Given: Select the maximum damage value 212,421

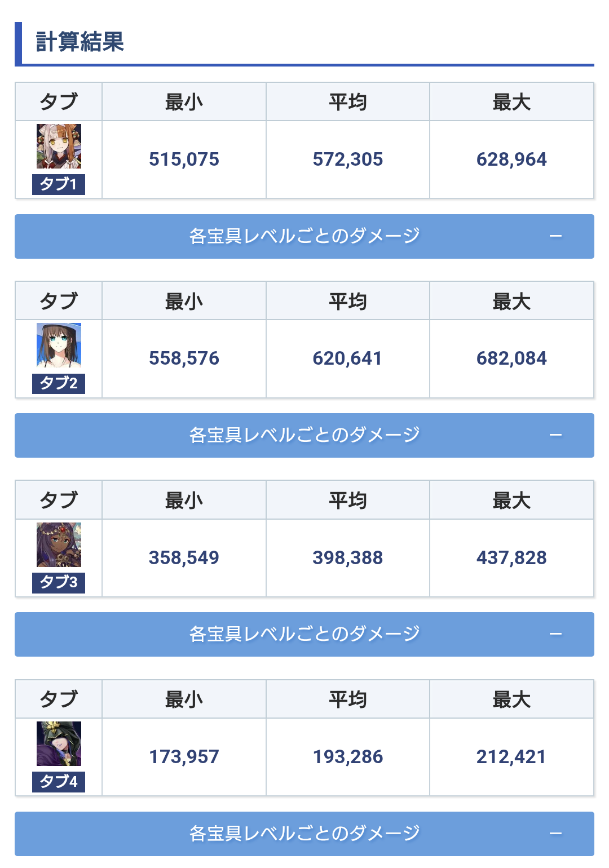Looking at the screenshot, I should pos(511,757).
